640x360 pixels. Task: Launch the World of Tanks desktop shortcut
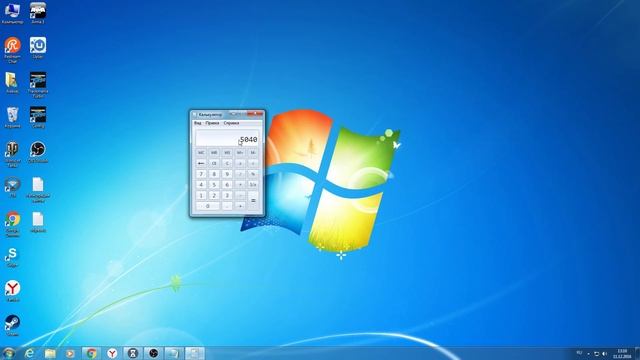(12, 154)
